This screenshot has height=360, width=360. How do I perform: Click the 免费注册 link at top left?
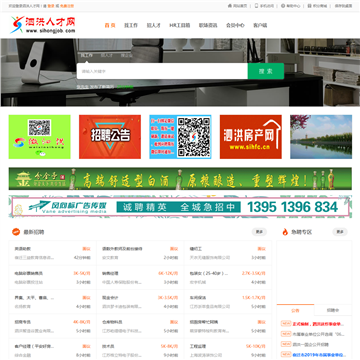click(x=67, y=6)
